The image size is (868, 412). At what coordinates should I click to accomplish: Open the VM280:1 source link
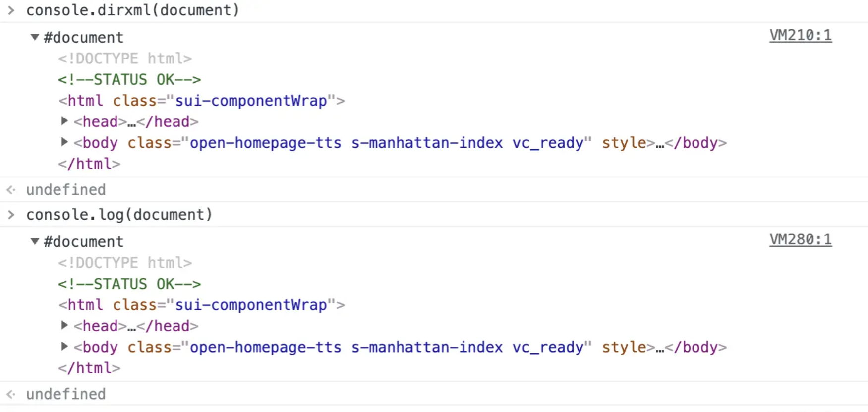click(x=800, y=239)
